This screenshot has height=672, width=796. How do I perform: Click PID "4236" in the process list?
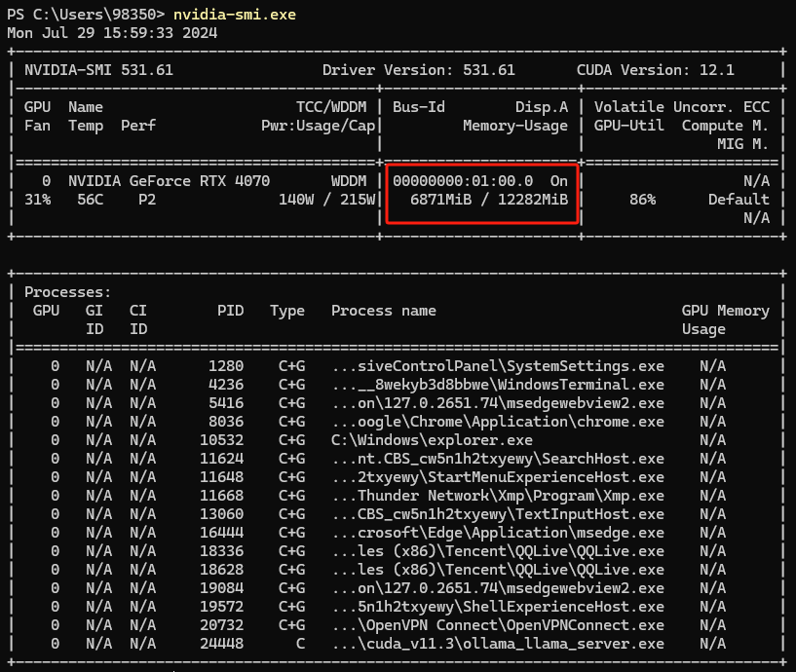[x=226, y=385]
